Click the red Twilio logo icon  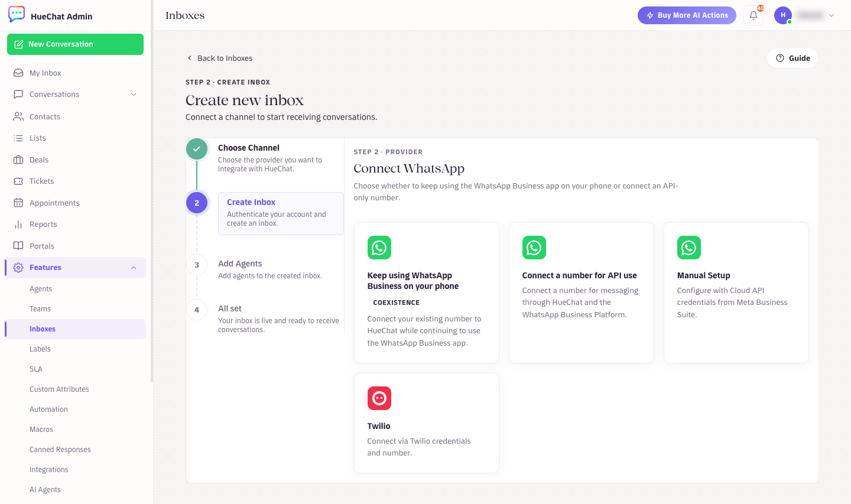pyautogui.click(x=379, y=398)
